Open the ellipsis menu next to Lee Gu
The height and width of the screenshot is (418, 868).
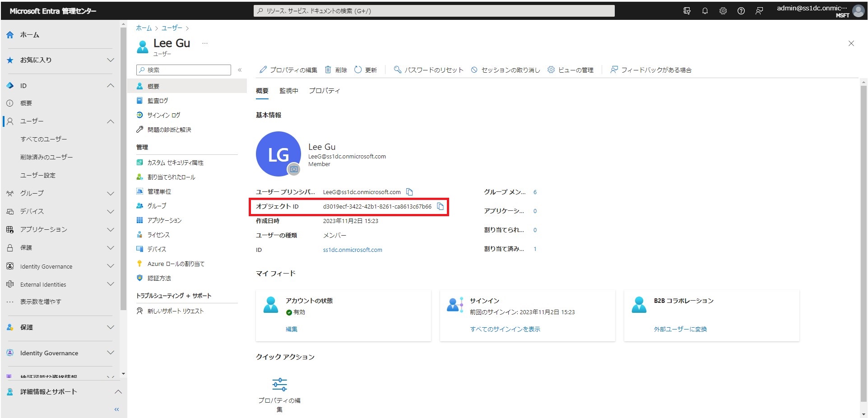(x=205, y=43)
